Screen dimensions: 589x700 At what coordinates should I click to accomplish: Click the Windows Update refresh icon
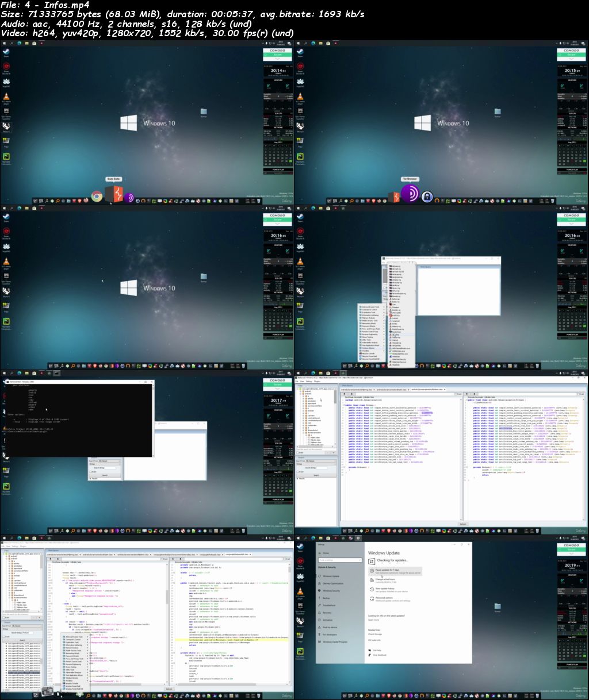[x=372, y=561]
